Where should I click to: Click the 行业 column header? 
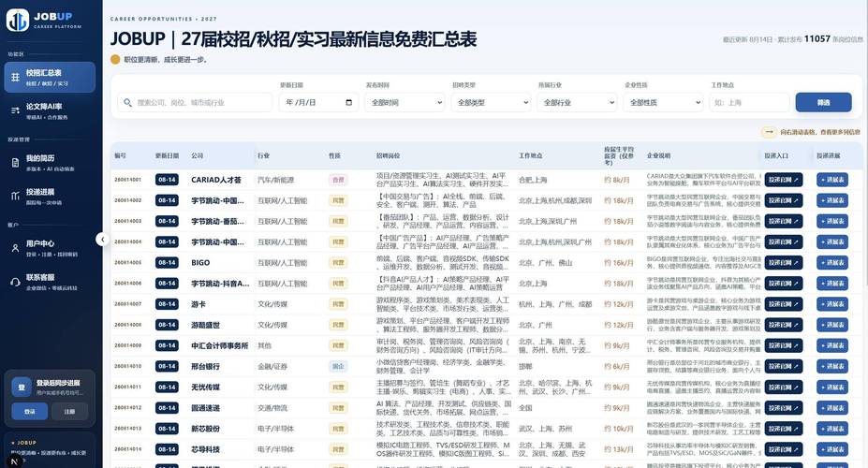[x=263, y=156]
